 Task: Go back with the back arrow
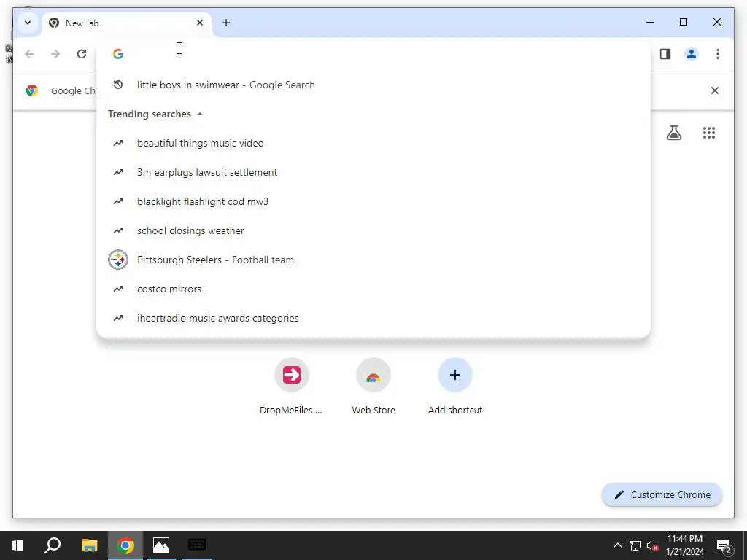coord(29,54)
